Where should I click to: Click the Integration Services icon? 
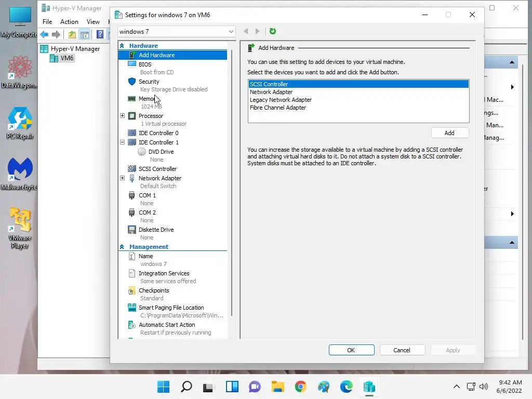coord(132,273)
